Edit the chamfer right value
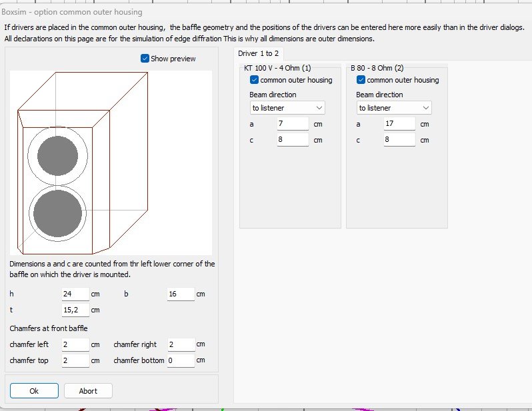 click(181, 344)
